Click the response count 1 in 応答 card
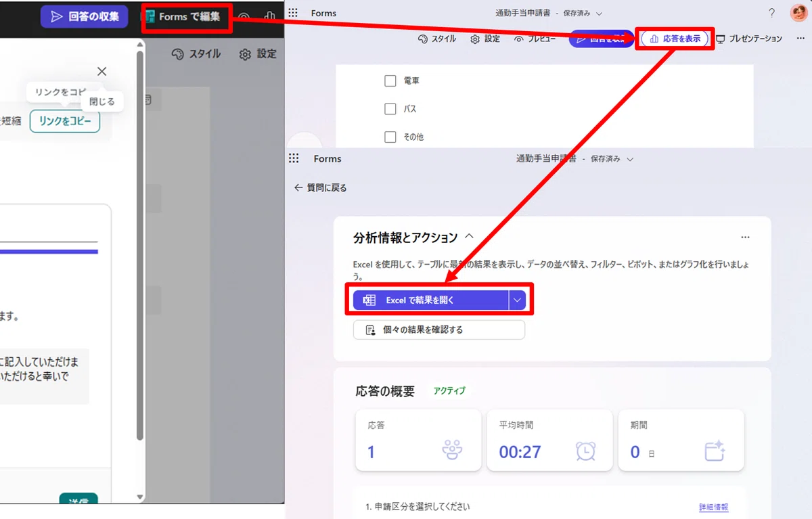 coord(371,452)
